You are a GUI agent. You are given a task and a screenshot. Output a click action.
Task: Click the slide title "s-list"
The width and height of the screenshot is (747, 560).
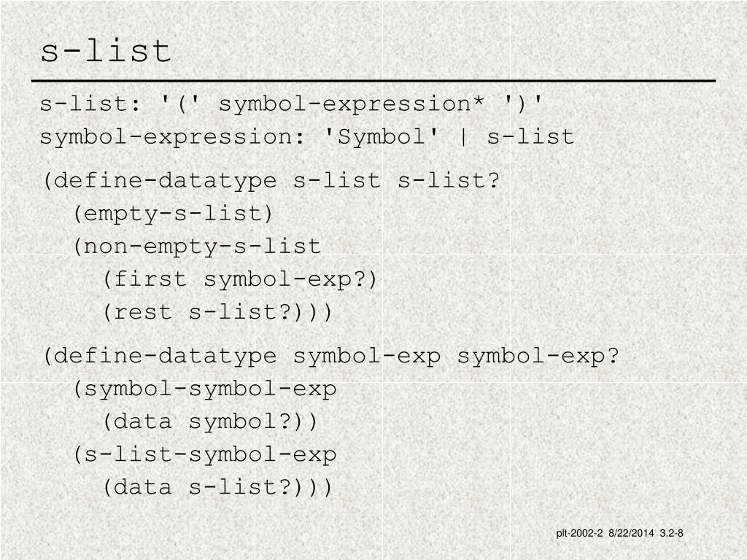pos(106,51)
